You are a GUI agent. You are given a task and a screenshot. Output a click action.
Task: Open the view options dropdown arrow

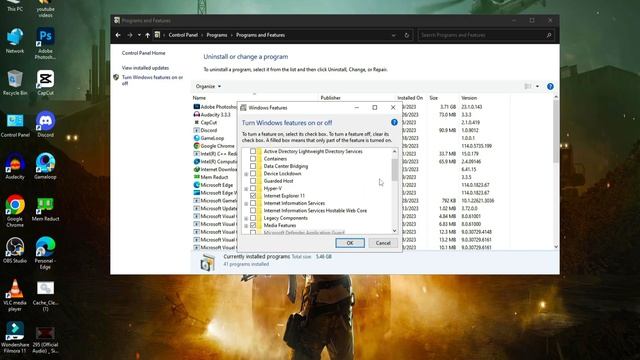click(x=538, y=87)
